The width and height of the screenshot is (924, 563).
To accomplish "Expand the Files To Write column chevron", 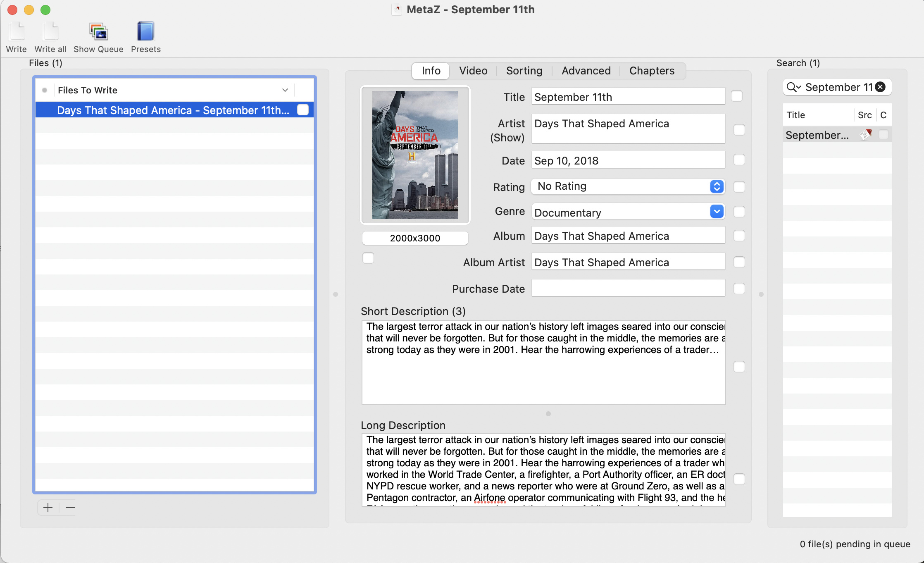I will tap(285, 90).
